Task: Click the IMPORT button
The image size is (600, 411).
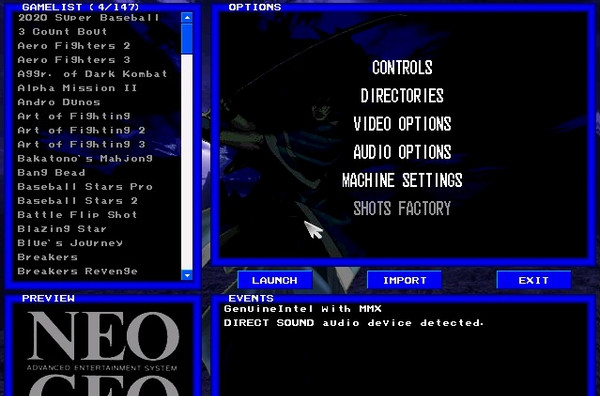Action: [x=404, y=280]
